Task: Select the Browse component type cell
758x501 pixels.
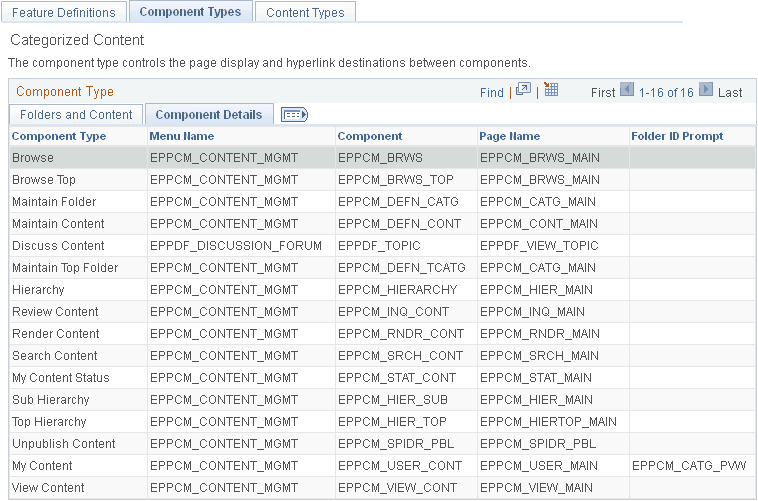Action: click(x=78, y=158)
